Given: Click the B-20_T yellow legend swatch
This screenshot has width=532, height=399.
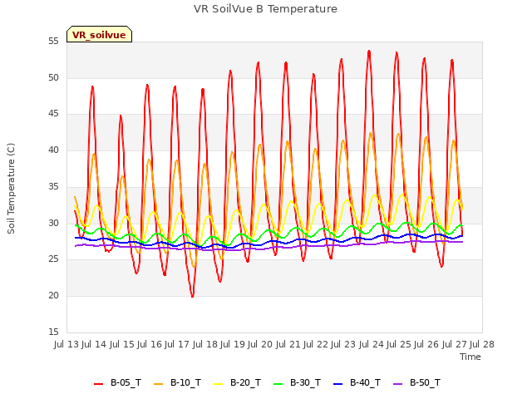Looking at the screenshot, I should 219,384.
